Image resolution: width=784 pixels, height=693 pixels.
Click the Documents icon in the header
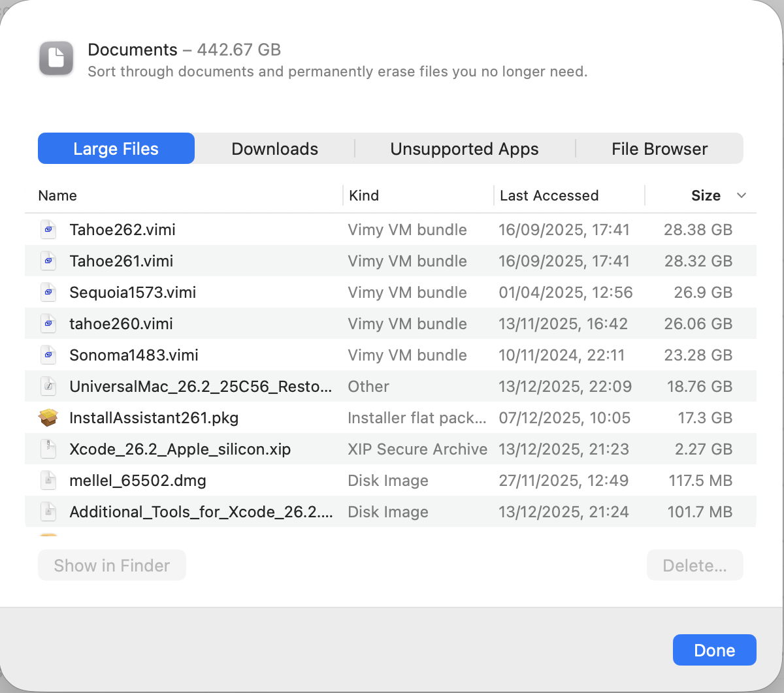56,59
